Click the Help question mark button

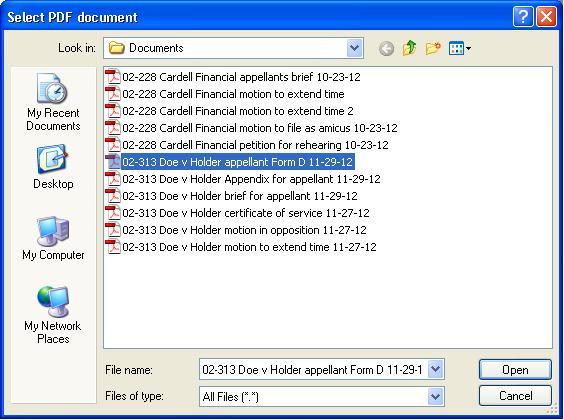pos(523,17)
